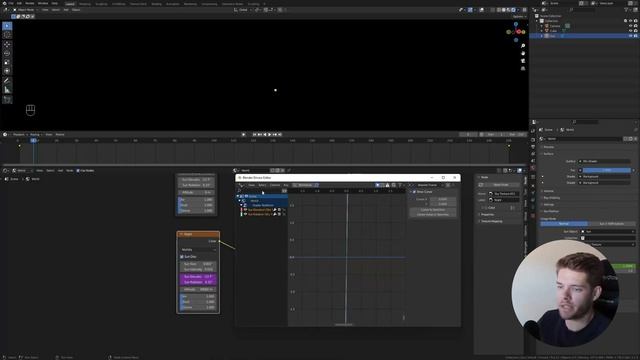This screenshot has height=360, width=640.
Task: Click the wrench icon on Sun Elevation driver
Action: [x=275, y=210]
